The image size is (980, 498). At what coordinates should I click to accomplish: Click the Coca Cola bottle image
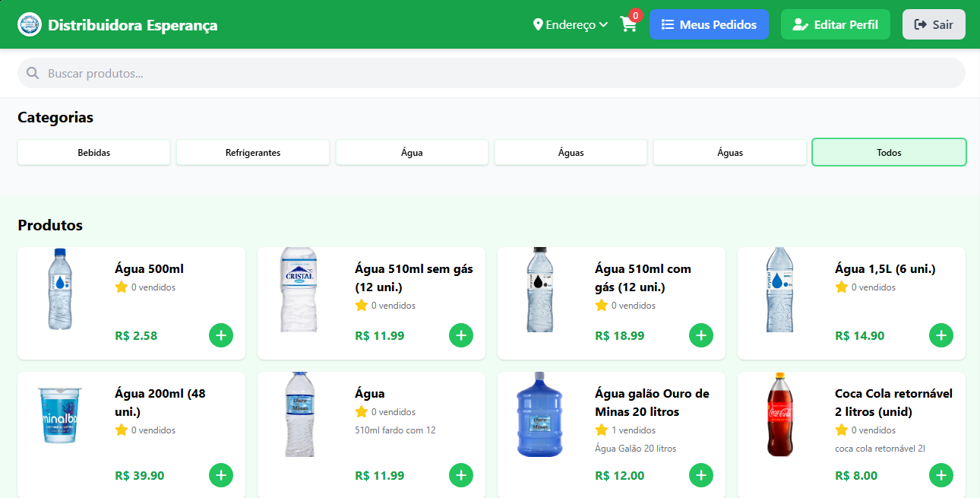click(x=780, y=414)
